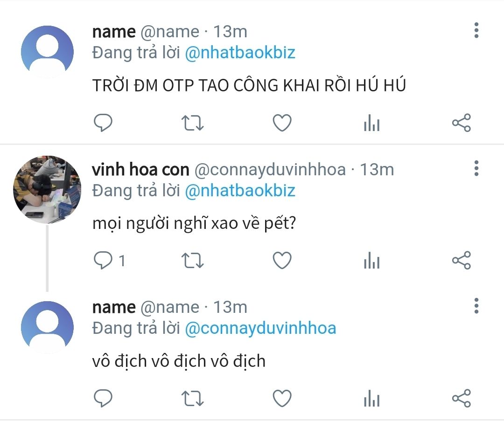This screenshot has height=421, width=504.
Task: Open the @connayduvinhhoa mention link
Action: pos(260,328)
